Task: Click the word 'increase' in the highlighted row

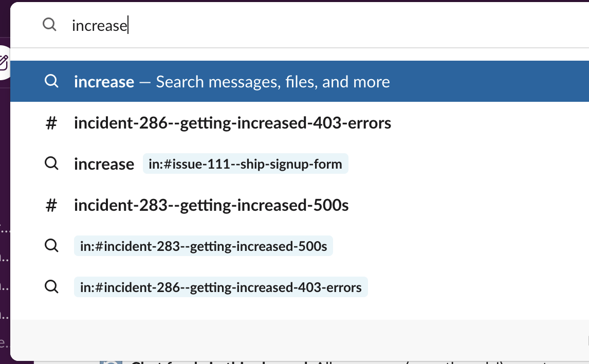Action: tap(104, 82)
